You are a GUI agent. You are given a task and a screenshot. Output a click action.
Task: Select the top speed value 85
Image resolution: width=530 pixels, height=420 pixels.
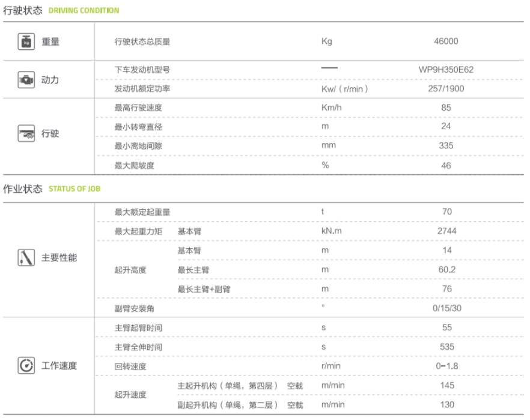tap(446, 108)
